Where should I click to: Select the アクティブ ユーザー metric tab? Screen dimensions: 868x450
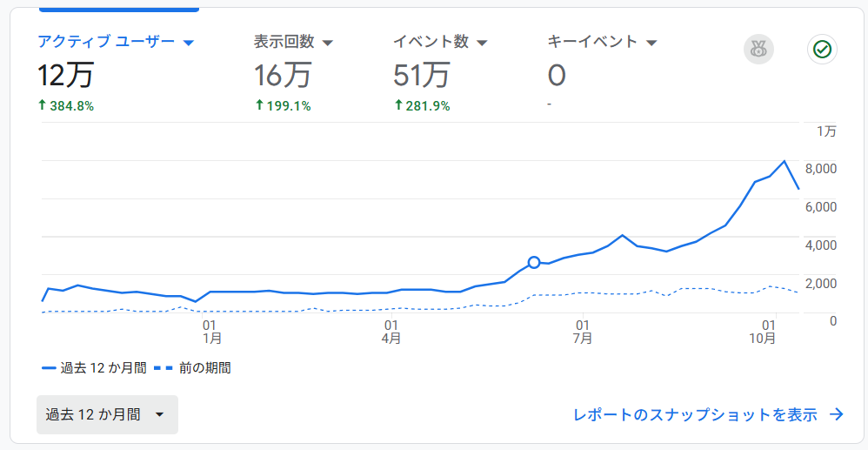click(106, 42)
